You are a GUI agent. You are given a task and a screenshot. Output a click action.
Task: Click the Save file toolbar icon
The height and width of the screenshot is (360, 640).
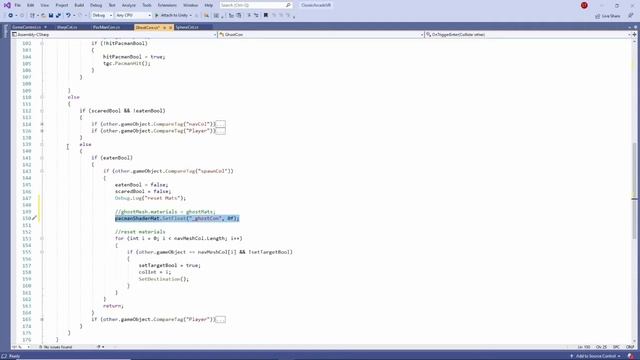(51, 16)
